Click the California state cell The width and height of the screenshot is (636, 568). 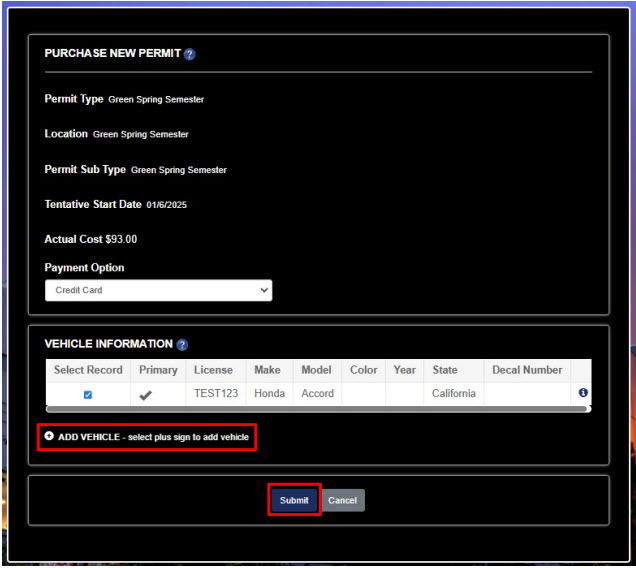pos(453,394)
